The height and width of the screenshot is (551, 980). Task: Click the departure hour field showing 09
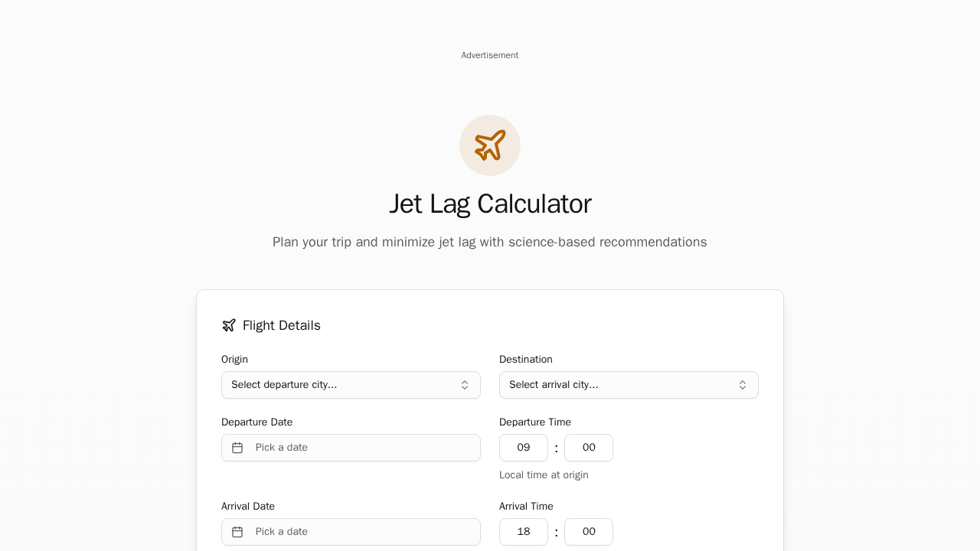coord(524,447)
